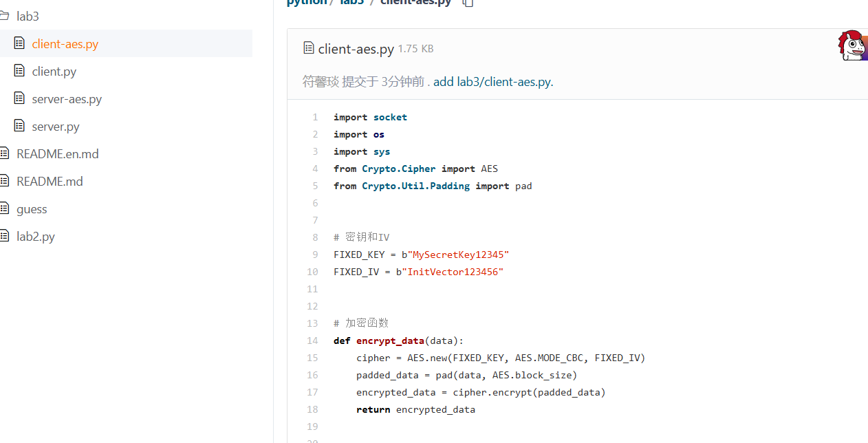Click line number 9 beside FIXED_KEY
Screen dimensions: 868x443
coord(315,255)
